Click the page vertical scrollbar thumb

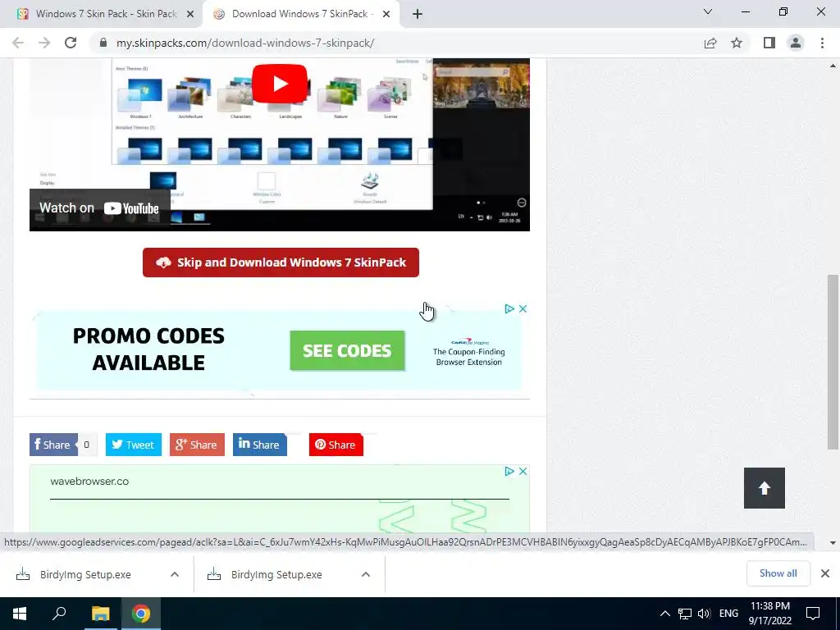[x=833, y=362]
